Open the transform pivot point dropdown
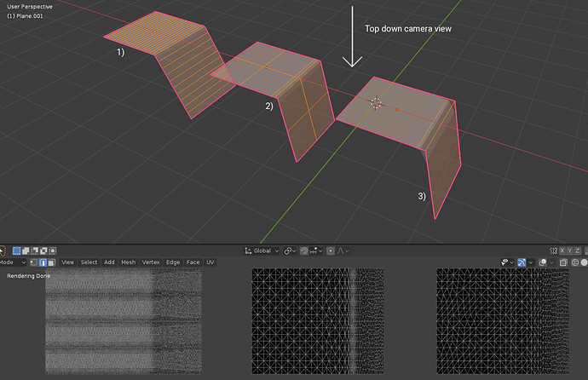This screenshot has height=380, width=588. [290, 250]
